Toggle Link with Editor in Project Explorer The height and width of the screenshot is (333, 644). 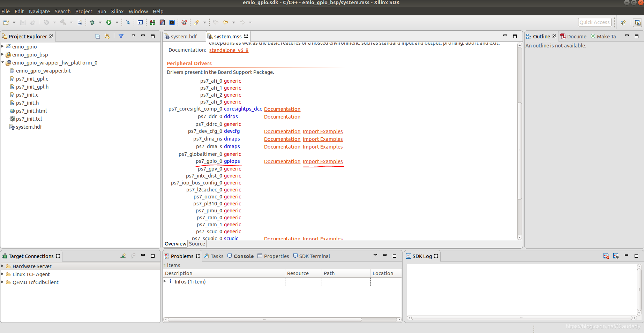pos(107,36)
